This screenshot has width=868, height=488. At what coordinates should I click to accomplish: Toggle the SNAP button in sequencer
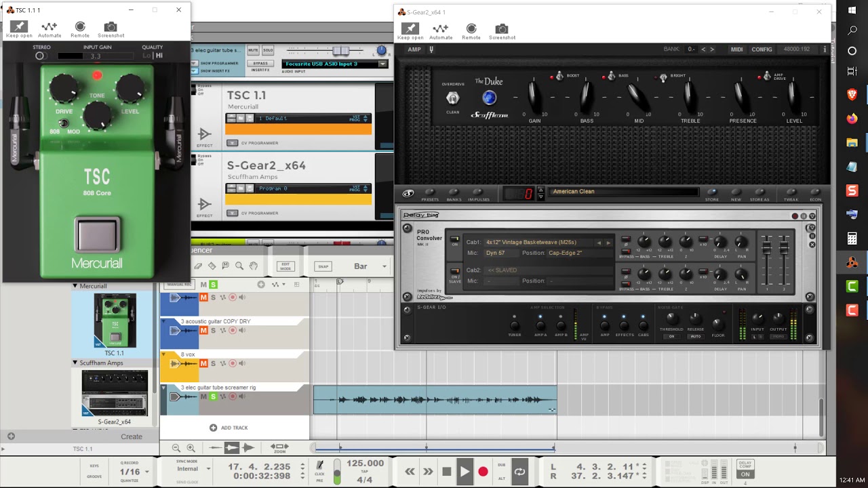coord(323,266)
